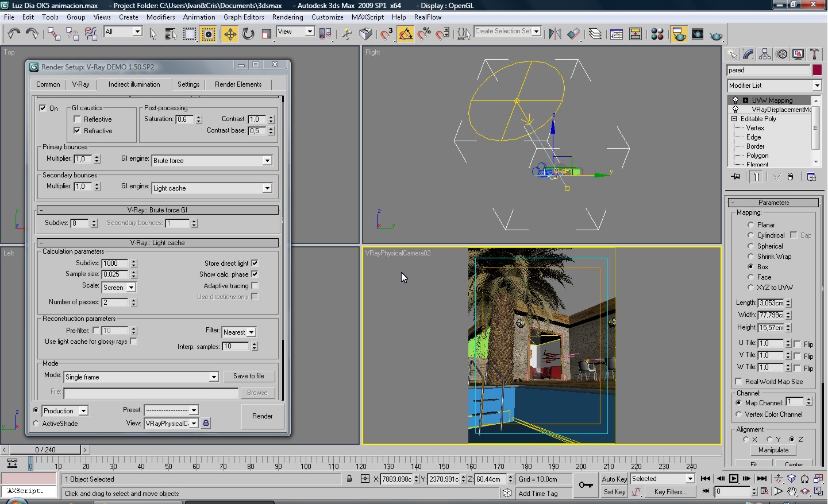This screenshot has height=504, width=828.
Task: Lock the view next to the View dropdown
Action: pyautogui.click(x=206, y=423)
